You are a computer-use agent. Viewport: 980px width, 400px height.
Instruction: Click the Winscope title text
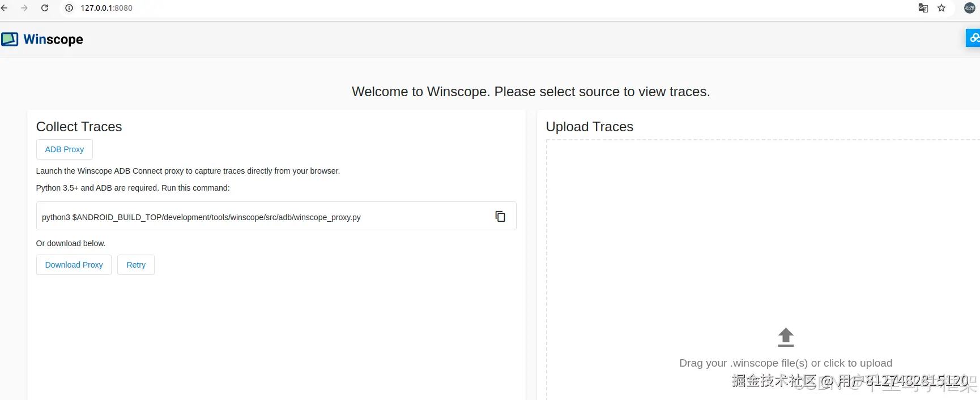(53, 39)
